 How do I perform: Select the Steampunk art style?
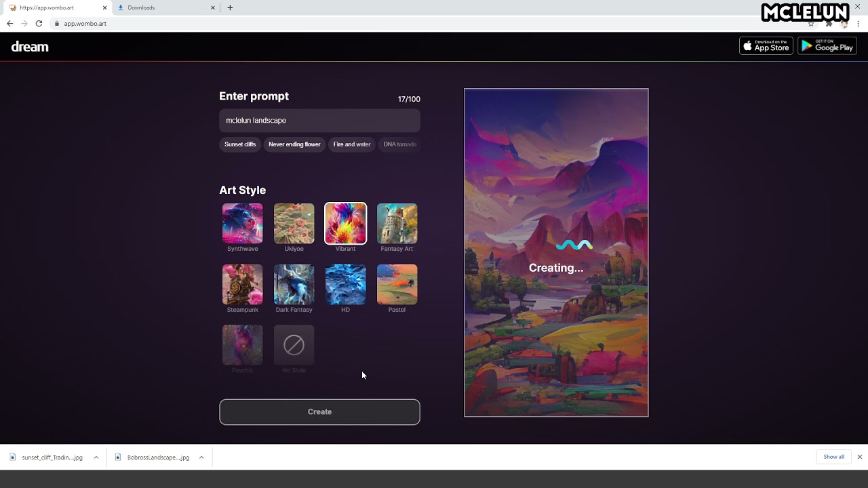tap(242, 285)
